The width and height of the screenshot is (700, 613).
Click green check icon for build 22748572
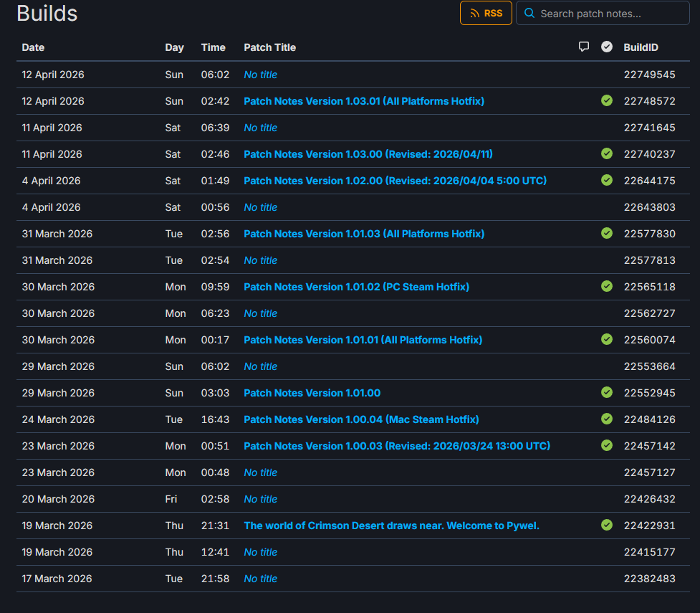click(607, 101)
